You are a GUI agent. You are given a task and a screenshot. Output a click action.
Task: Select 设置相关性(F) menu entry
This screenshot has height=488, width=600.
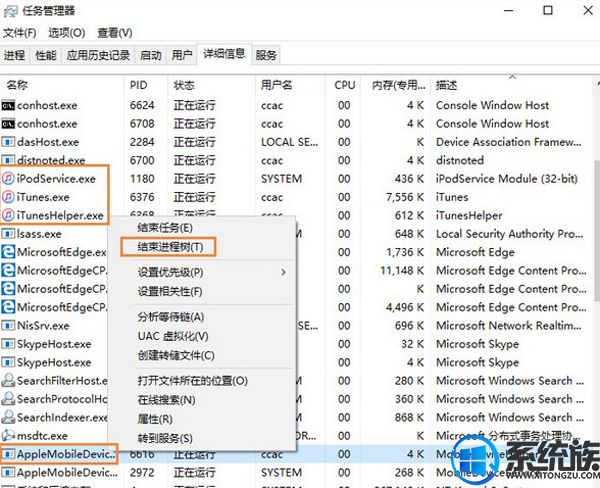click(170, 292)
